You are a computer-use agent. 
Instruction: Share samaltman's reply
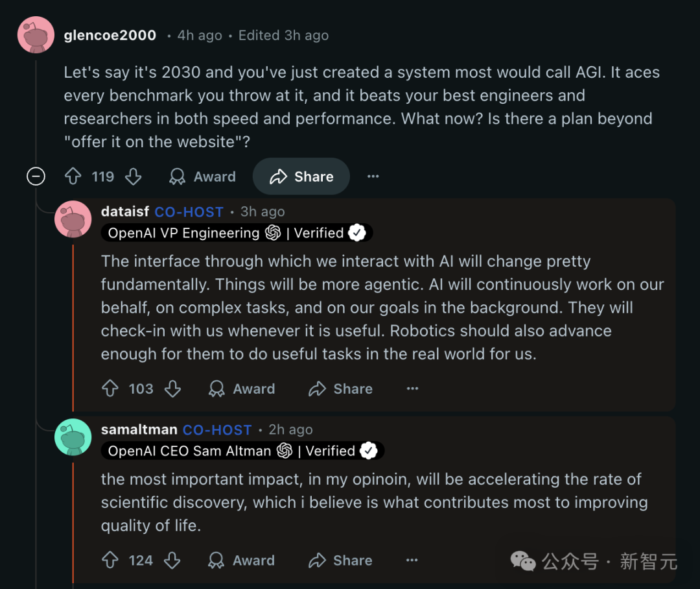(x=340, y=560)
